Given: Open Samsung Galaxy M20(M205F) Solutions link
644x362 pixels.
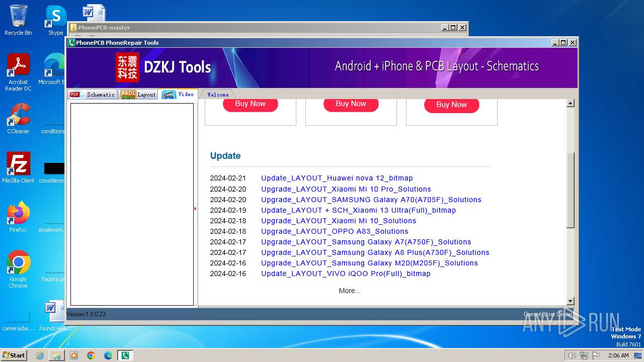Looking at the screenshot, I should point(369,263).
